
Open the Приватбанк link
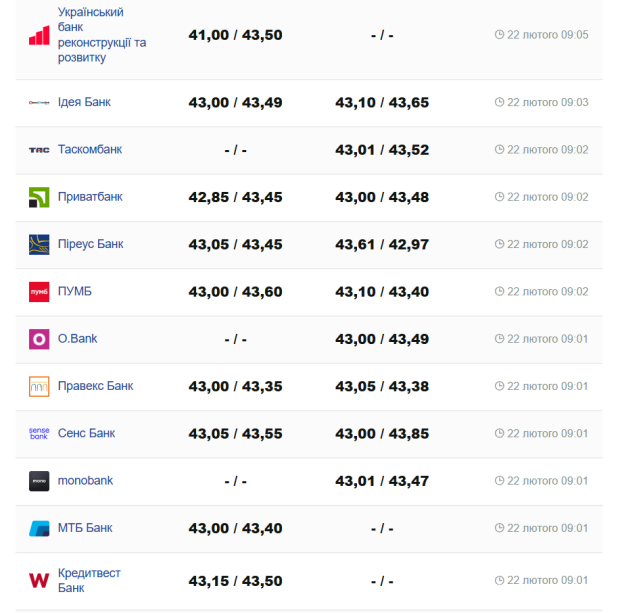90,197
